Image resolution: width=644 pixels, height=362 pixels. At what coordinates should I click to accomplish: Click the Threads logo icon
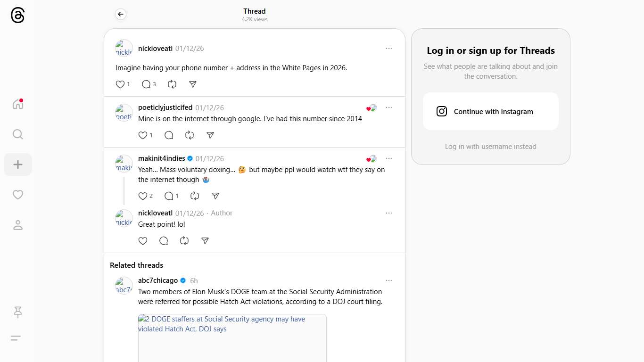click(x=17, y=16)
